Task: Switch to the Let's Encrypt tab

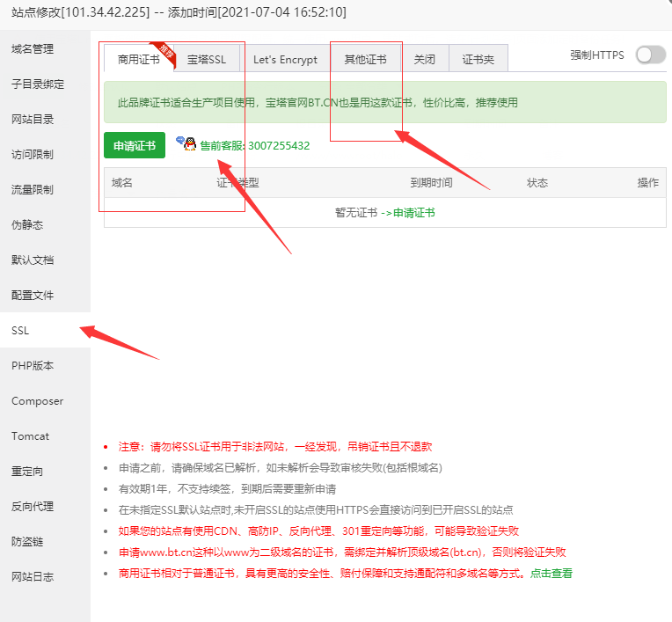Action: (285, 59)
